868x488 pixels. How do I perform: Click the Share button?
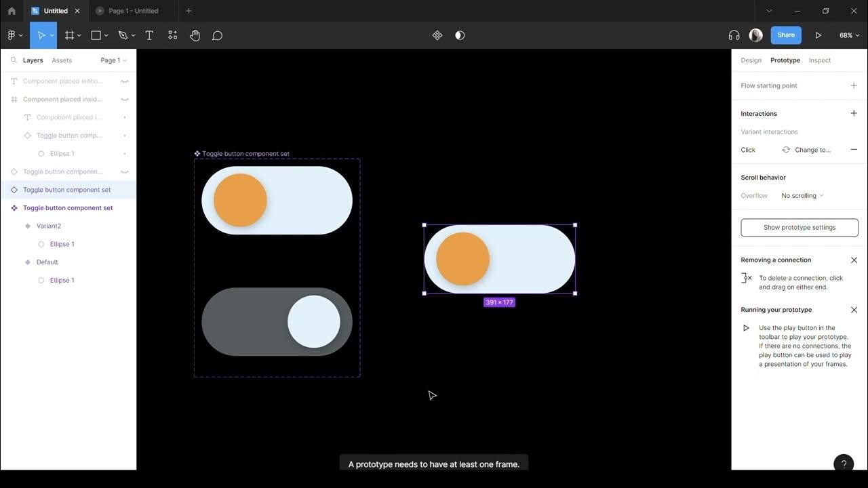pyautogui.click(x=786, y=35)
